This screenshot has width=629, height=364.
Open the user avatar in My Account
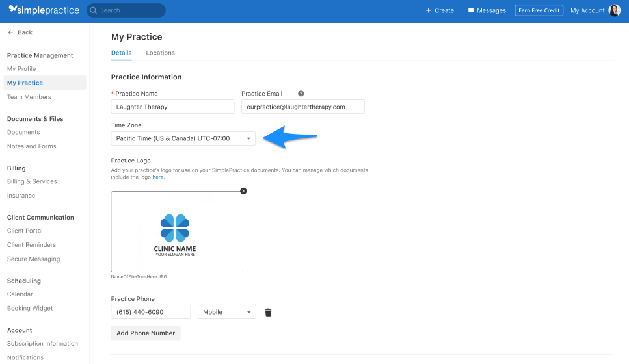tap(615, 10)
